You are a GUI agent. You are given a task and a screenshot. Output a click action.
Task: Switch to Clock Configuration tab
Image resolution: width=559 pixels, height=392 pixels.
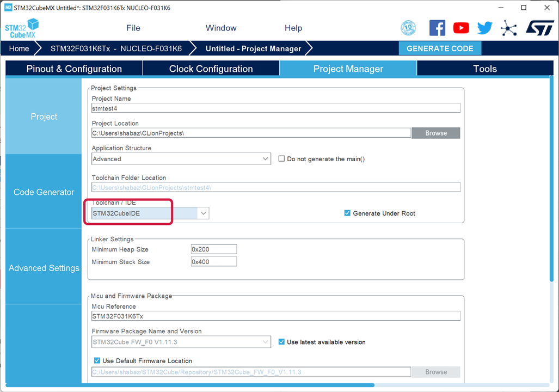click(211, 69)
